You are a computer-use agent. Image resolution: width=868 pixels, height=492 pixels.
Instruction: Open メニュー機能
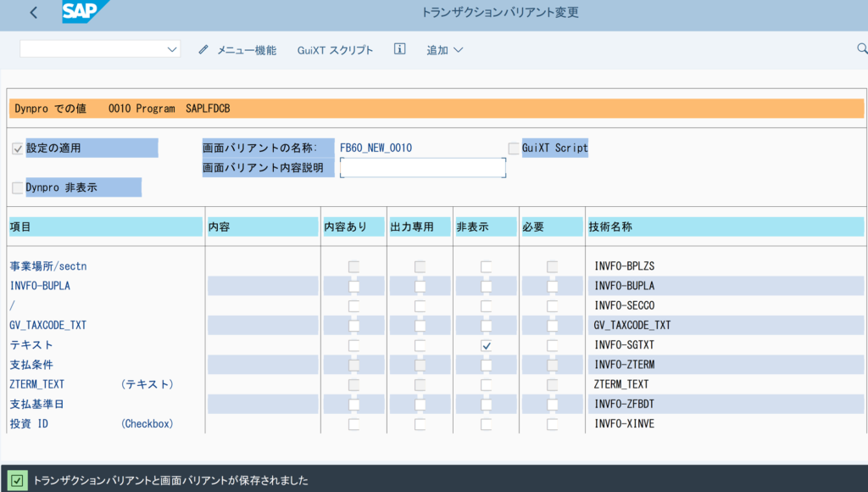point(247,50)
